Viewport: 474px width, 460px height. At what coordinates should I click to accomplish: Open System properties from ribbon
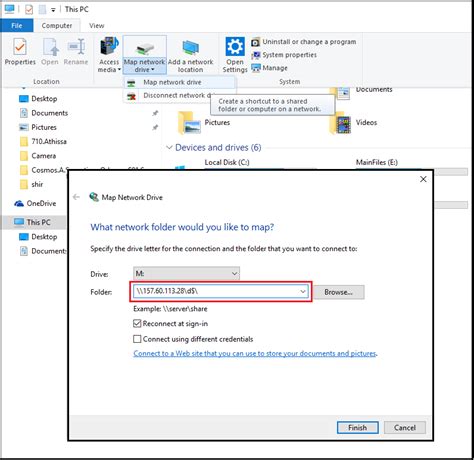[284, 55]
